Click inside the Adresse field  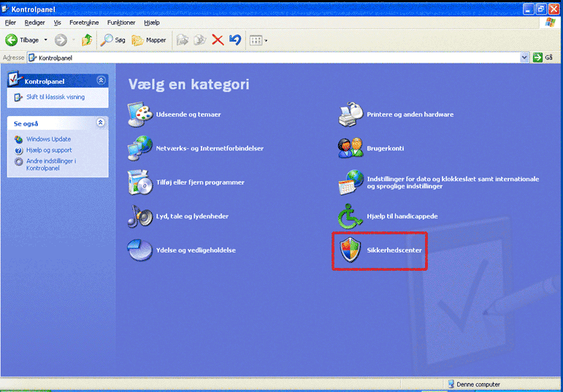tap(275, 58)
